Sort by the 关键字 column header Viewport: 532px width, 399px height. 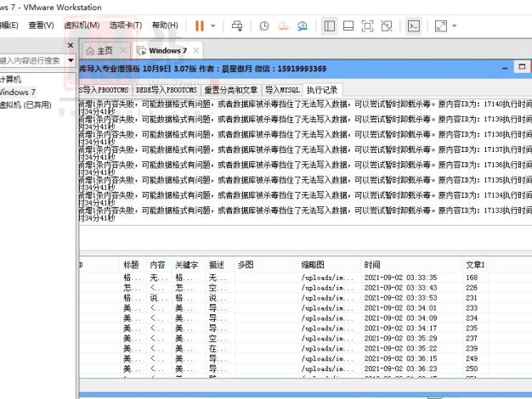187,265
